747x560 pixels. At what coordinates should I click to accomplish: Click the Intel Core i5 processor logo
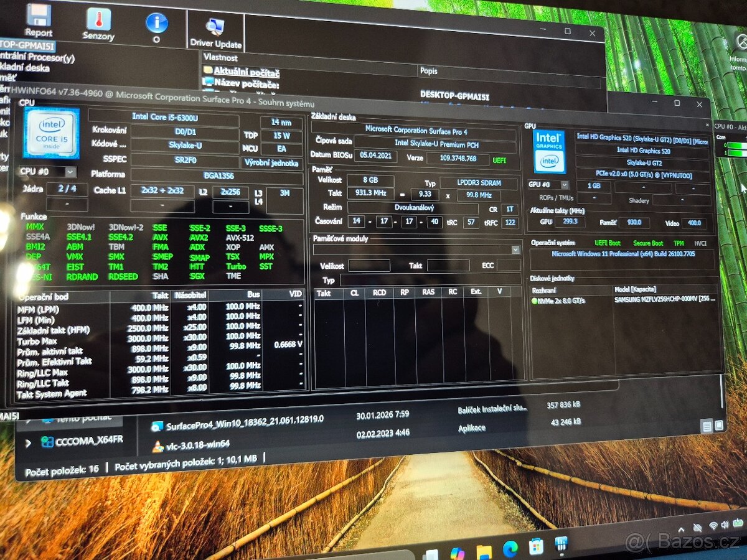[51, 132]
